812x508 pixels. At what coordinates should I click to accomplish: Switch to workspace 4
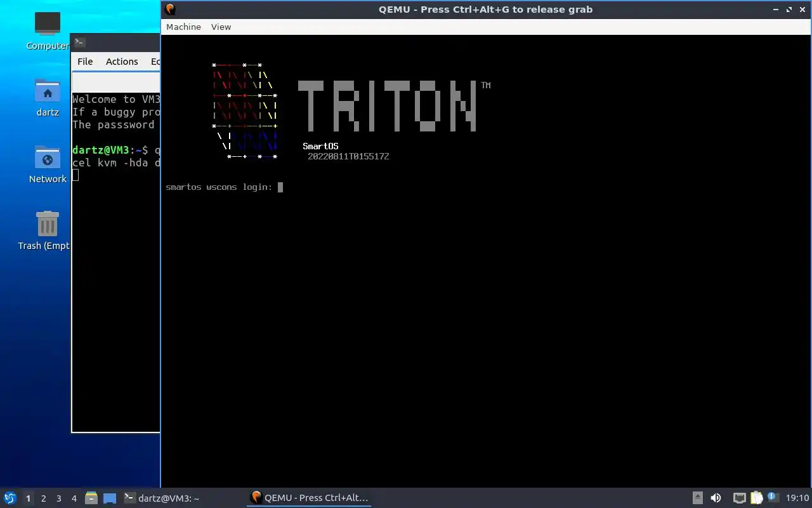pyautogui.click(x=74, y=498)
